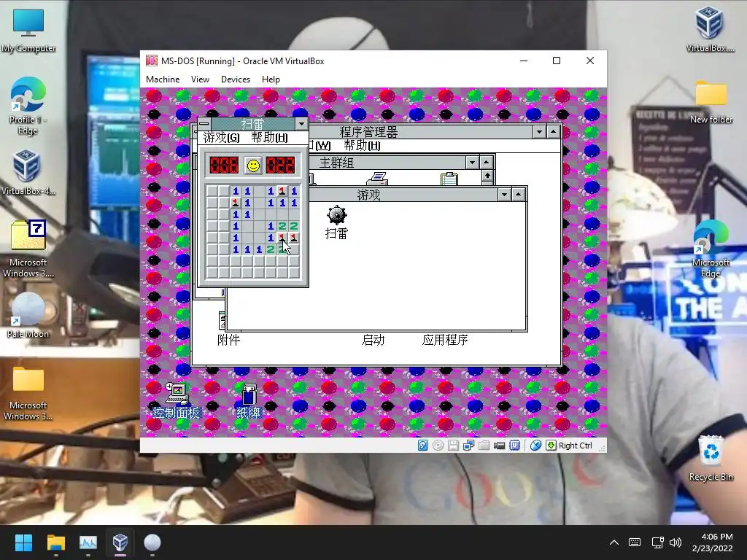The height and width of the screenshot is (560, 747).
Task: Switch to the VirtualBox taskbar icon
Action: point(120,542)
